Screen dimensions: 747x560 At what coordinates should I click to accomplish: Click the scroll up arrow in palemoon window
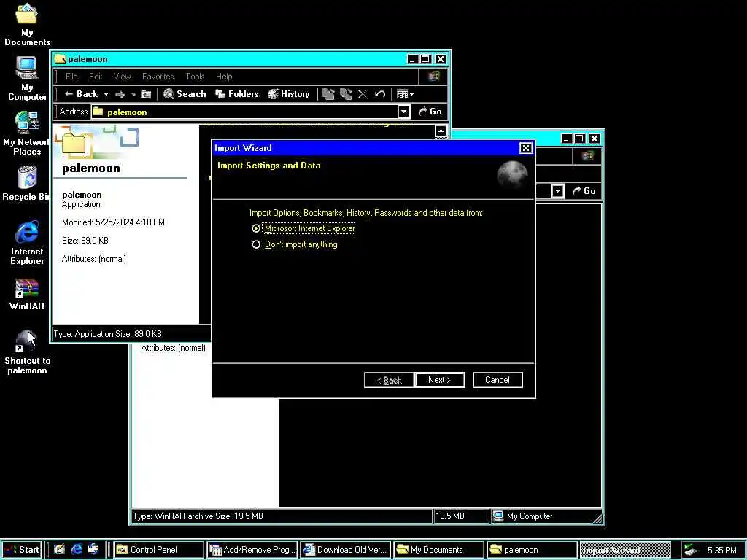(441, 131)
